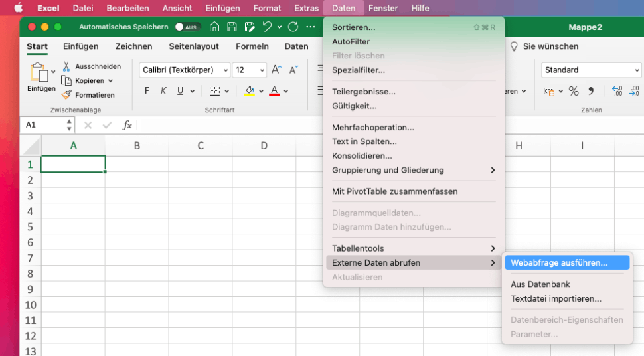This screenshot has width=644, height=356.
Task: Click the Name Box showing A1
Action: [x=42, y=125]
